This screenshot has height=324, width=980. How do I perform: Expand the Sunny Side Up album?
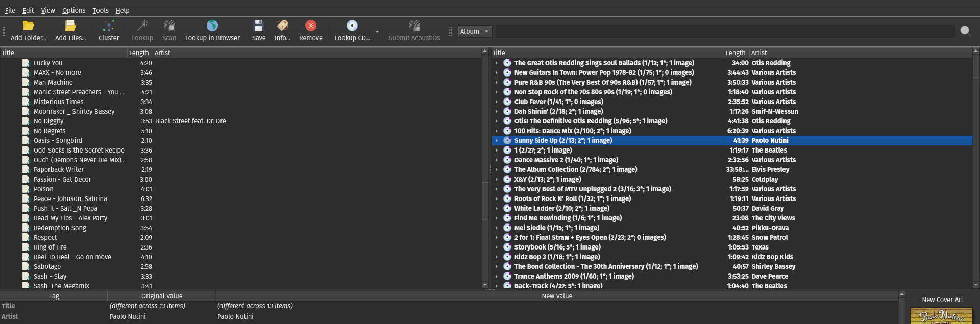point(496,140)
